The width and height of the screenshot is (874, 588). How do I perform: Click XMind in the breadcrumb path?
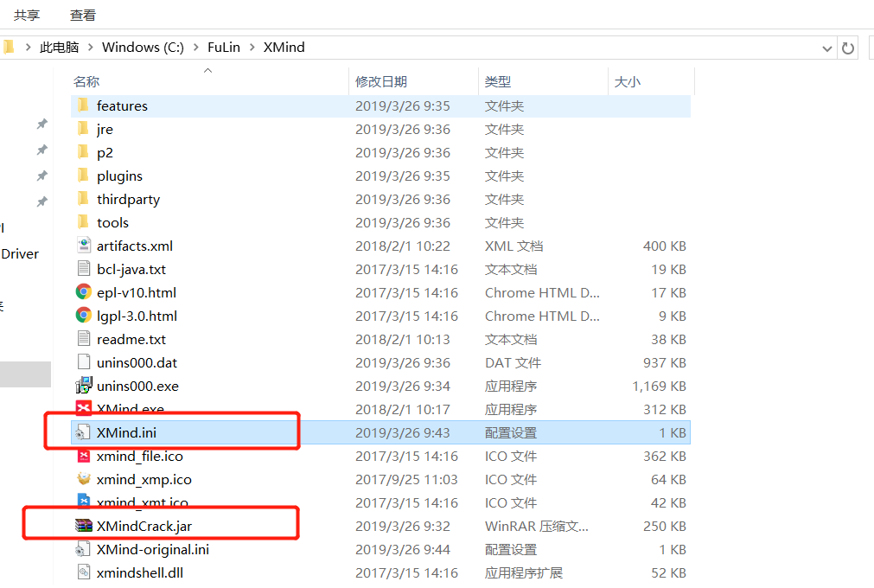[x=284, y=48]
